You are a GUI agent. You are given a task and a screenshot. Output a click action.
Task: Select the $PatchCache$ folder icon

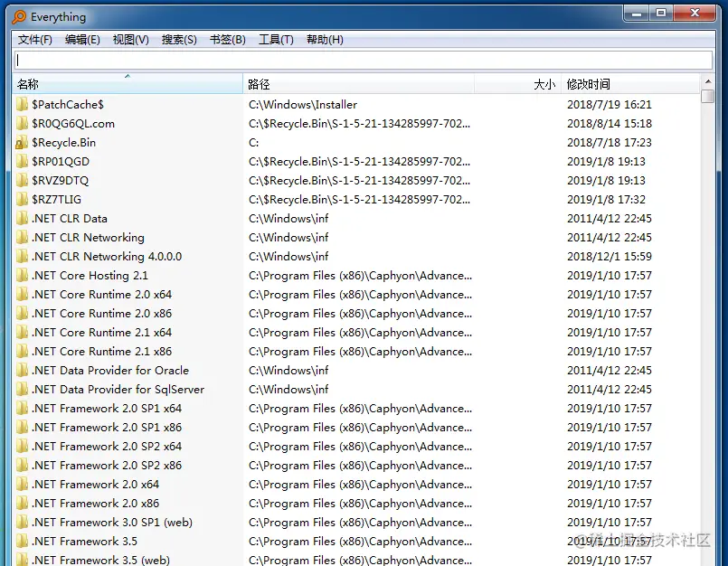click(x=22, y=105)
